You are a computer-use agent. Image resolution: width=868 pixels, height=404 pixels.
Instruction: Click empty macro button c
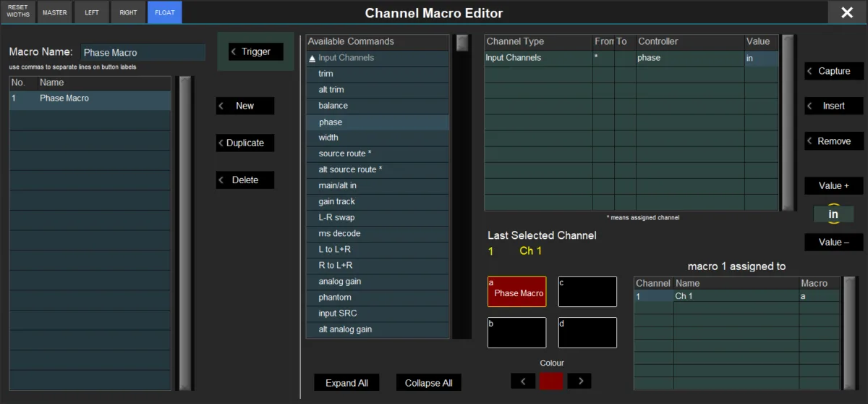587,291
